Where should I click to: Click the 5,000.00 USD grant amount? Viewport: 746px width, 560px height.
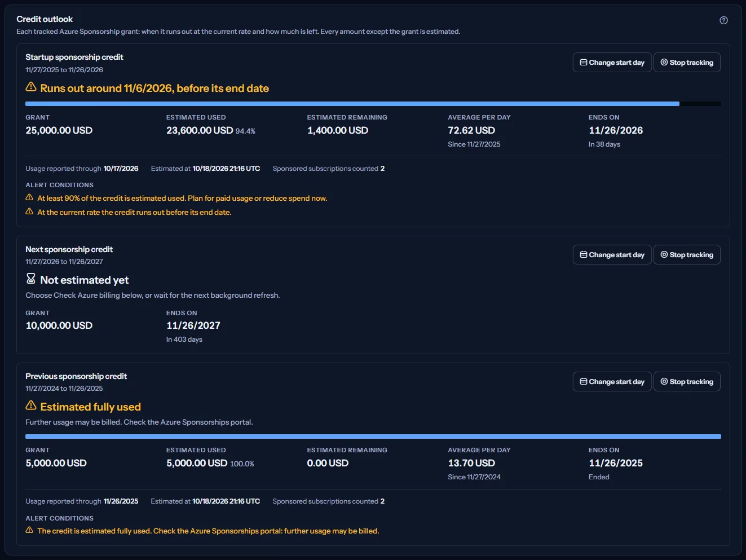(x=56, y=463)
